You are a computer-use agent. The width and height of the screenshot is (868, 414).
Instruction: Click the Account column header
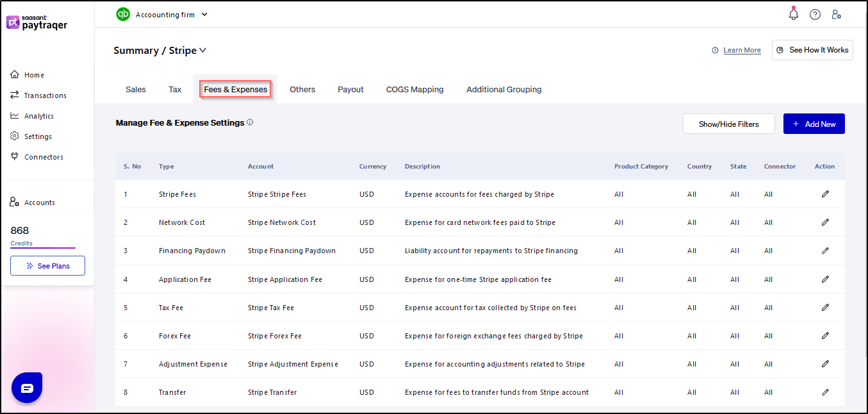point(261,166)
